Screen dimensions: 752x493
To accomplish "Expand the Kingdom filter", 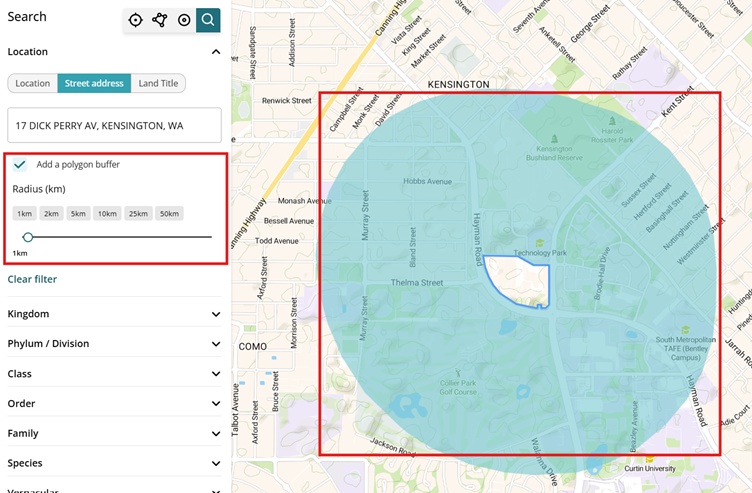I will (216, 314).
